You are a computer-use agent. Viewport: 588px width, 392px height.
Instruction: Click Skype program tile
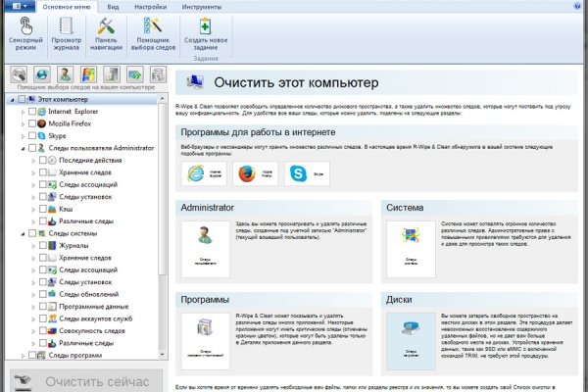307,173
